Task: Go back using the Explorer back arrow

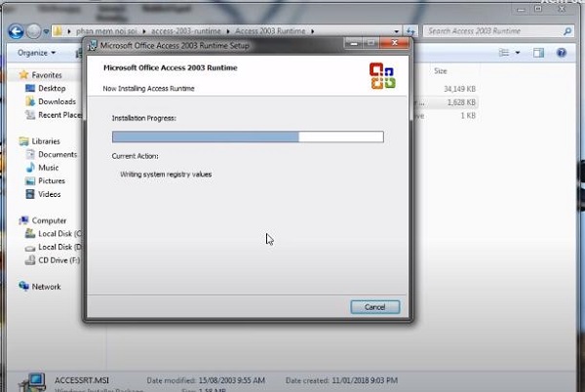Action: click(19, 31)
